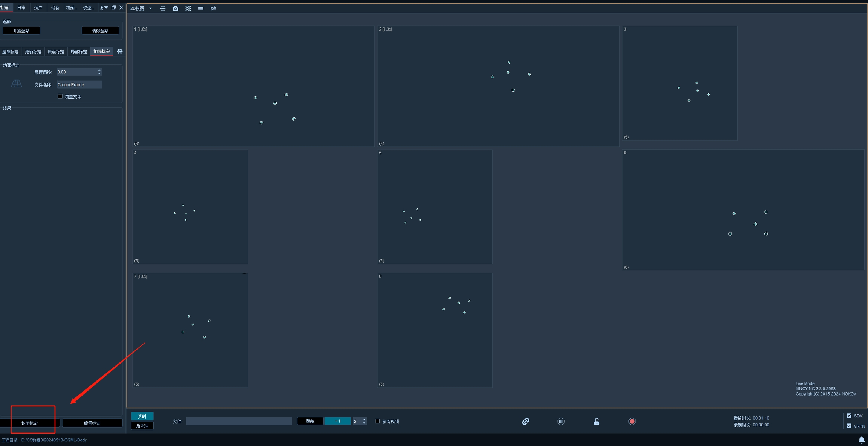
Task: Toggle the 参考视频 checkbox
Action: (377, 421)
